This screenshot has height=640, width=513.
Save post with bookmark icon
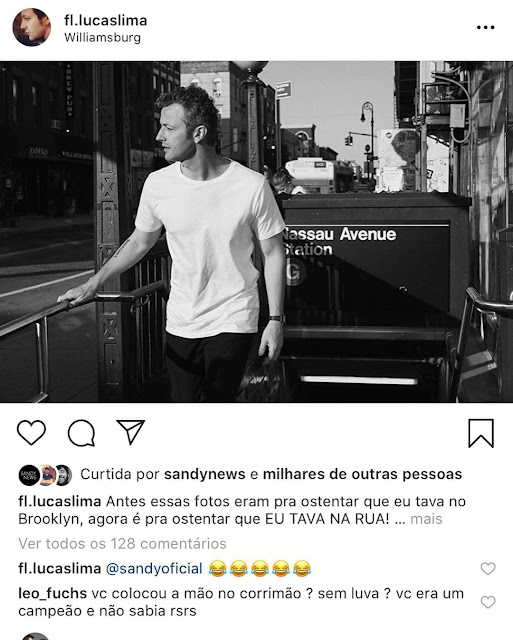pyautogui.click(x=481, y=433)
